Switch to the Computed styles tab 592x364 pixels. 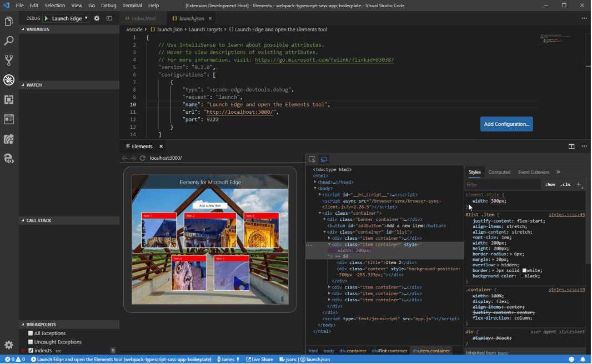[499, 172]
